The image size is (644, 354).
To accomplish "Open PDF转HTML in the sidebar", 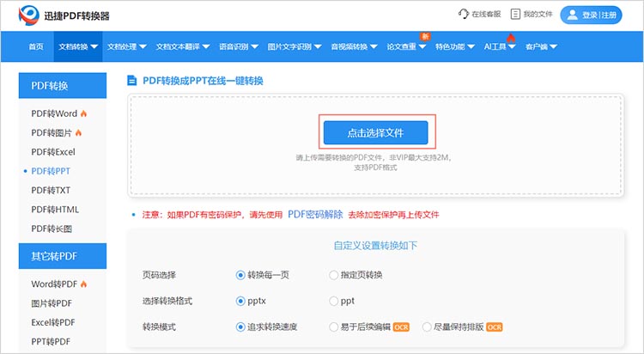I will tap(55, 210).
